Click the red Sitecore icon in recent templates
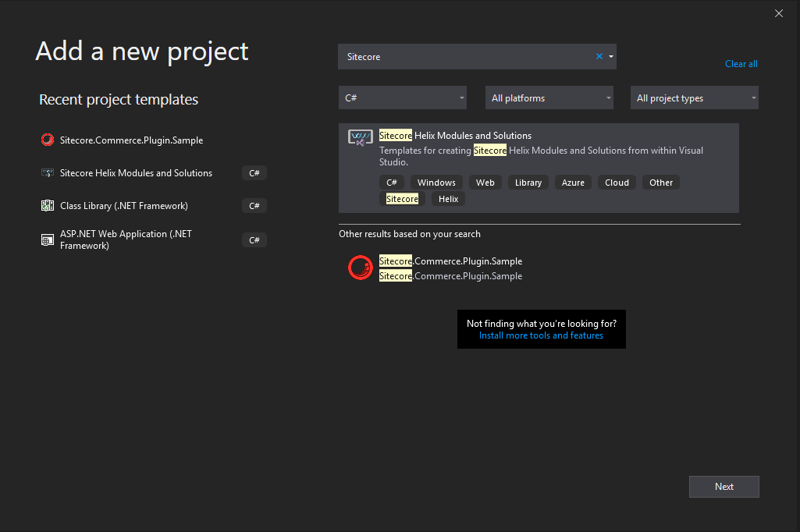The width and height of the screenshot is (800, 532). click(48, 140)
